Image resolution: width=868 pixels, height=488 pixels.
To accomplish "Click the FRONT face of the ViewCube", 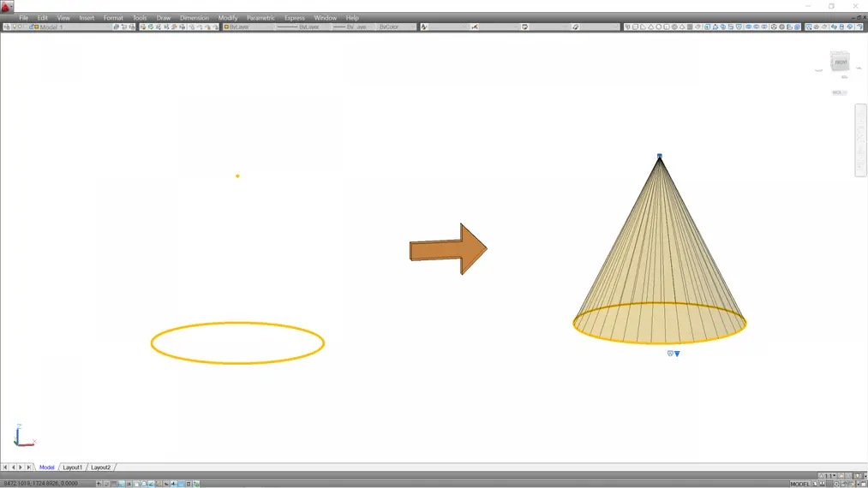I will 840,62.
